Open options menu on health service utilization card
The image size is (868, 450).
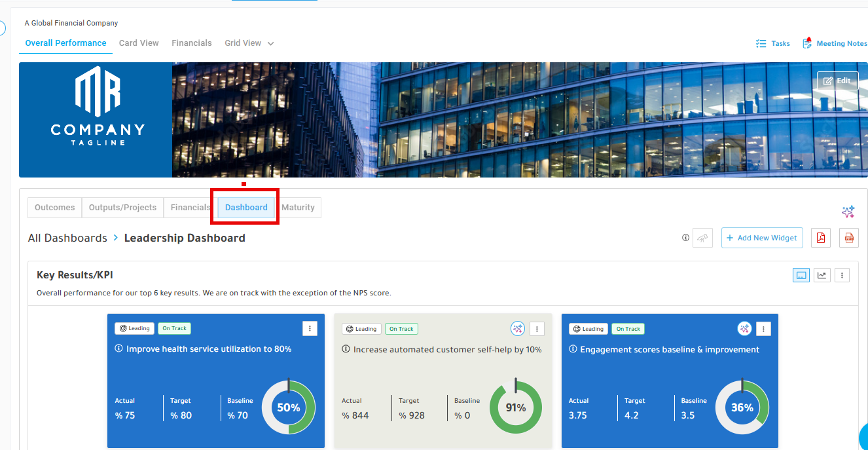(x=310, y=328)
